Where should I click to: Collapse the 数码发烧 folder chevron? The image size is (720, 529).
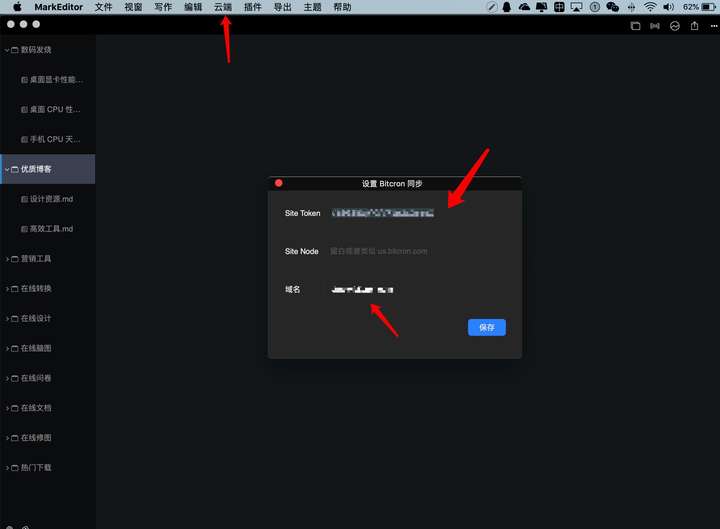[x=7, y=50]
